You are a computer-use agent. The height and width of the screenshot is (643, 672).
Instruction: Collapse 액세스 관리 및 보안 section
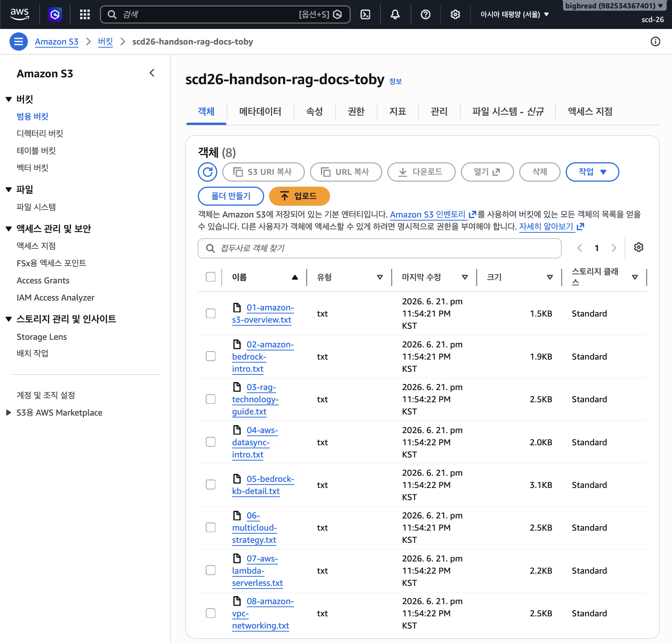[x=9, y=229]
